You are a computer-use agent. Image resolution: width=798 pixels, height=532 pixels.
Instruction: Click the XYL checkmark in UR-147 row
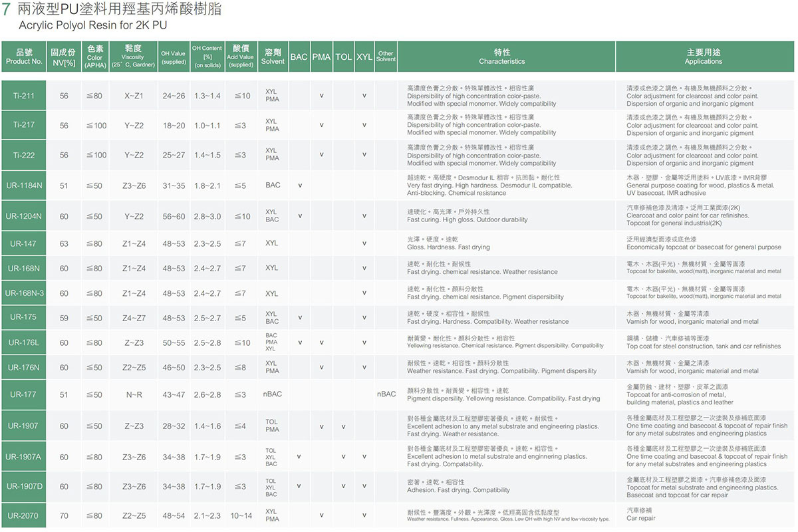tap(364, 243)
